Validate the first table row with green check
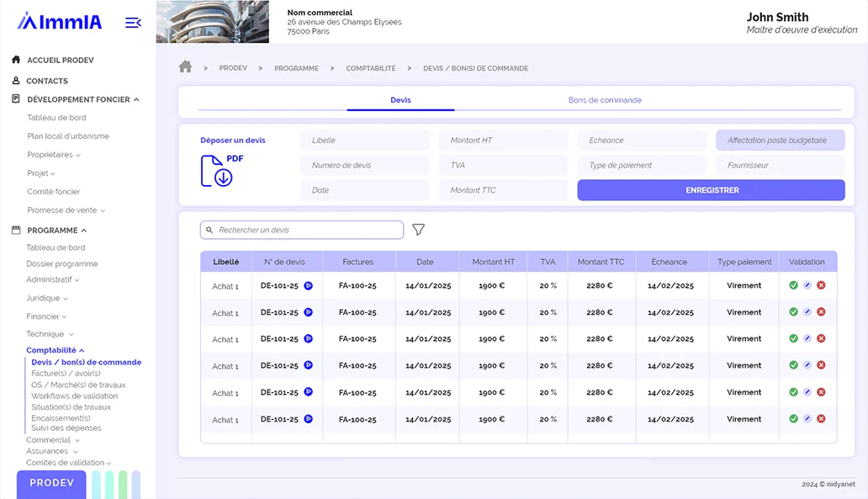868x499 pixels. (793, 285)
